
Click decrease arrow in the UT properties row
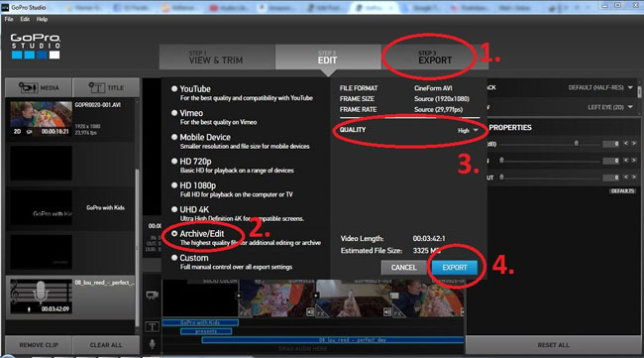coord(626,177)
